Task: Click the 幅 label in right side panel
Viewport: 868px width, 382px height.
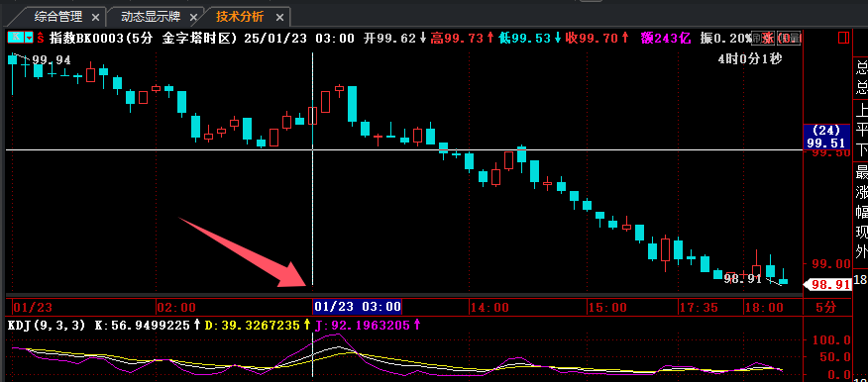Action: pos(861,212)
